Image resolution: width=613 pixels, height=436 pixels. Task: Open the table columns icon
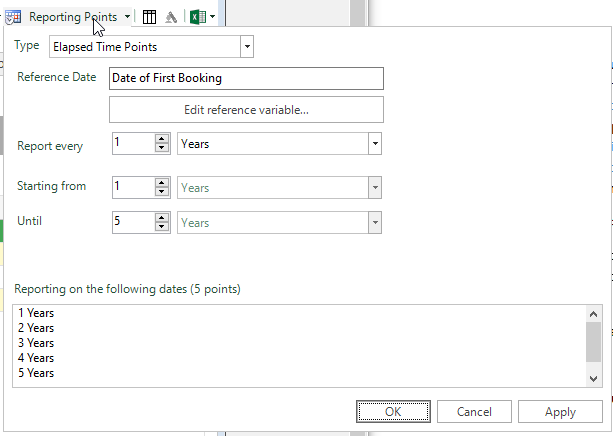pos(149,17)
